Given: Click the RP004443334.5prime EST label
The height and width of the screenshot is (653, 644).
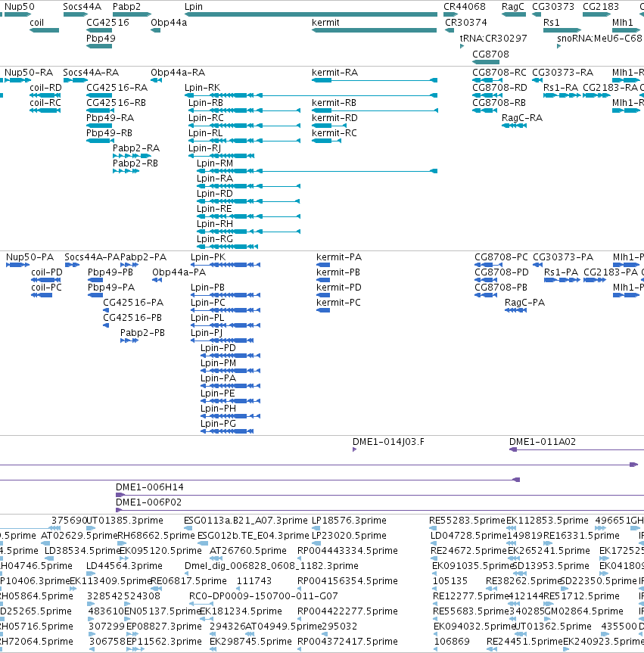Looking at the screenshot, I should click(x=347, y=551).
